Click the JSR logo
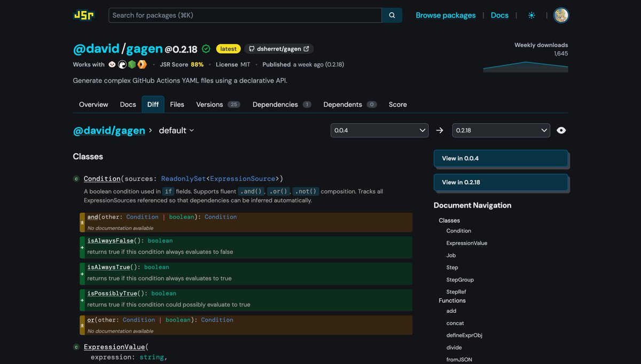The height and width of the screenshot is (364, 641). pyautogui.click(x=83, y=15)
